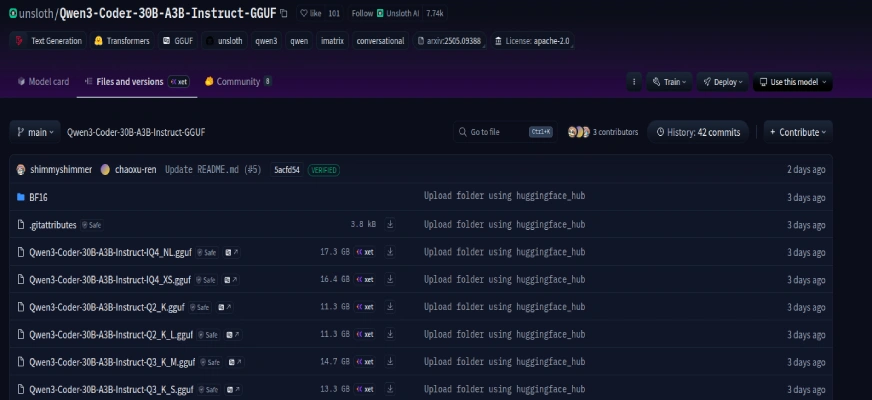This screenshot has height=400, width=872.
Task: Click the 17.3 GB file size
Action: [x=335, y=252]
